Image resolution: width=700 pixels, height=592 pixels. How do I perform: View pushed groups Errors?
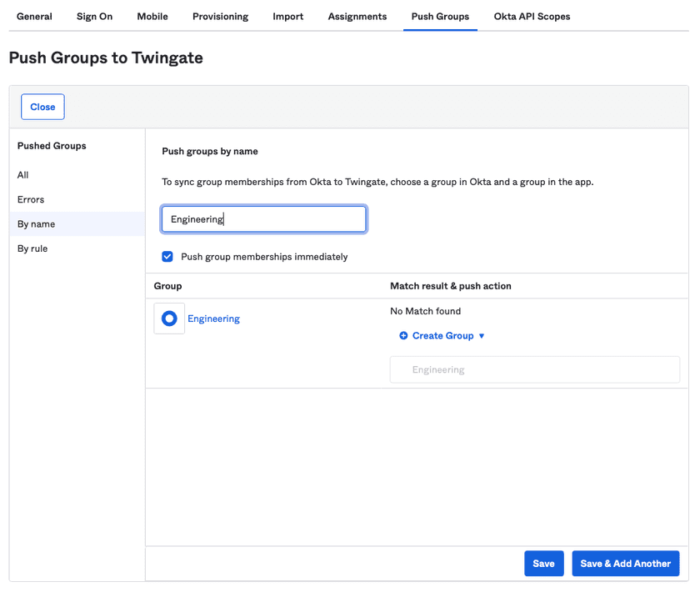tap(31, 199)
